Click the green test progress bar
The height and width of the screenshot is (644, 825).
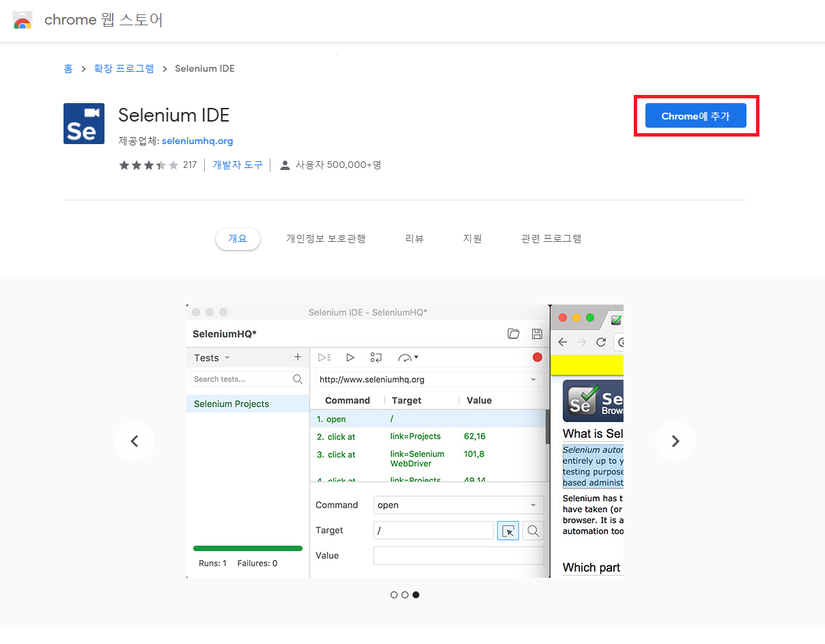[248, 548]
